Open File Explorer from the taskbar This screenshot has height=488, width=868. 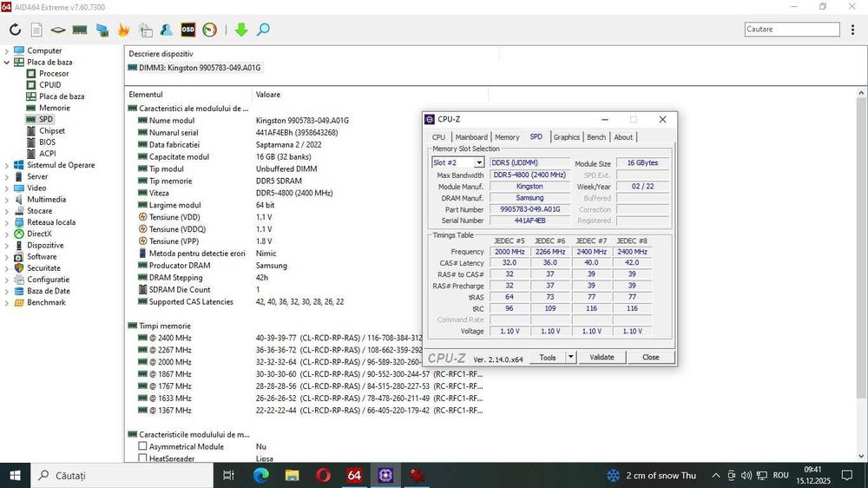pyautogui.click(x=292, y=475)
